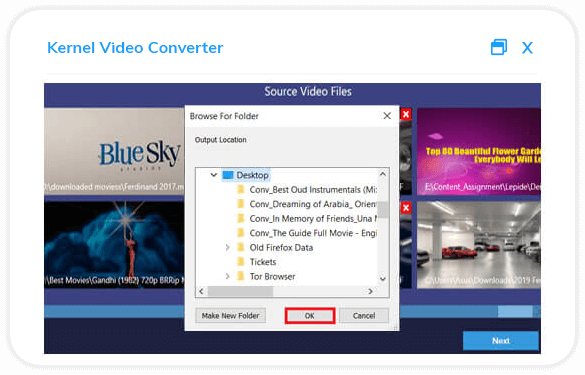Click folder icon beside Tor Browser
585x375 pixels.
241,276
